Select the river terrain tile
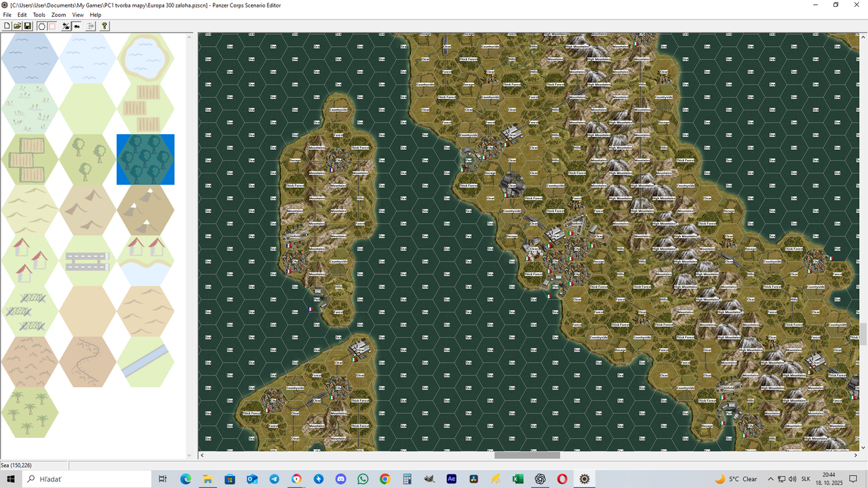The height and width of the screenshot is (488, 868). click(146, 362)
